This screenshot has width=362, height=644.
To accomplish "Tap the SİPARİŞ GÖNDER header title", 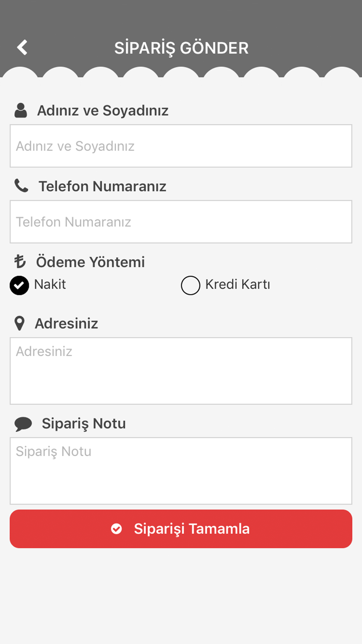I will (x=181, y=48).
